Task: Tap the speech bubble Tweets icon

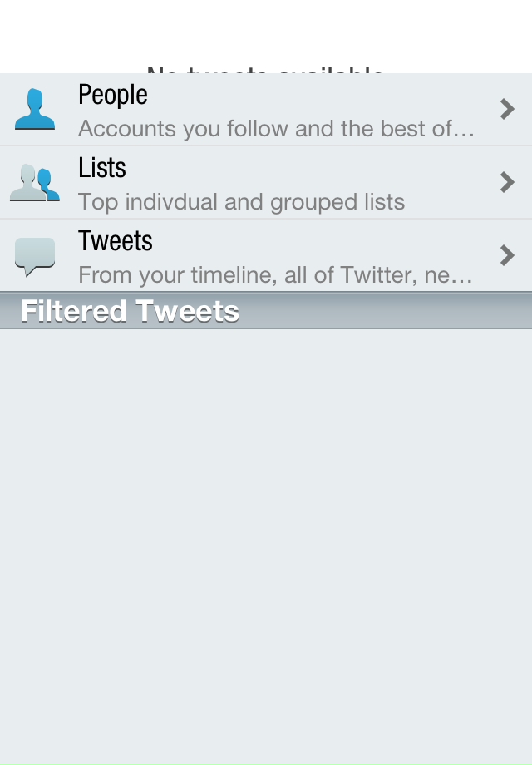Action: (x=35, y=257)
